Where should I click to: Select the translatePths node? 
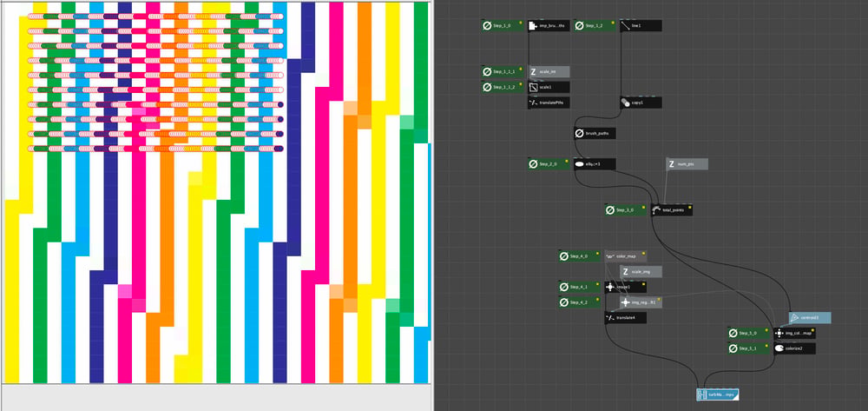549,103
